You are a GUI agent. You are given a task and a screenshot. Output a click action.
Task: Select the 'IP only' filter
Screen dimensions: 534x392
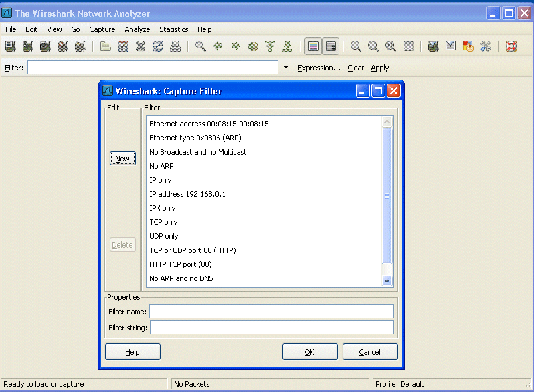pos(264,180)
